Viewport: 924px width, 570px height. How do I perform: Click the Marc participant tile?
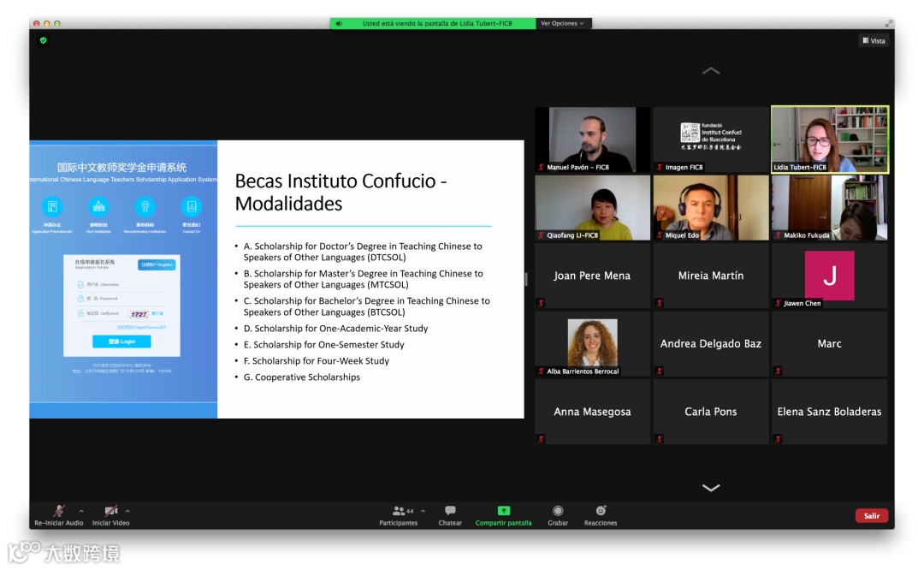tap(829, 344)
